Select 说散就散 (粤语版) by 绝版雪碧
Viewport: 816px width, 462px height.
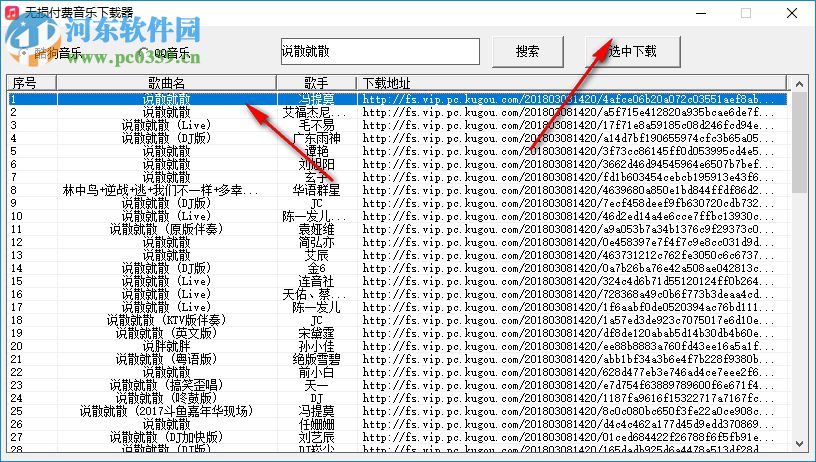(397, 359)
